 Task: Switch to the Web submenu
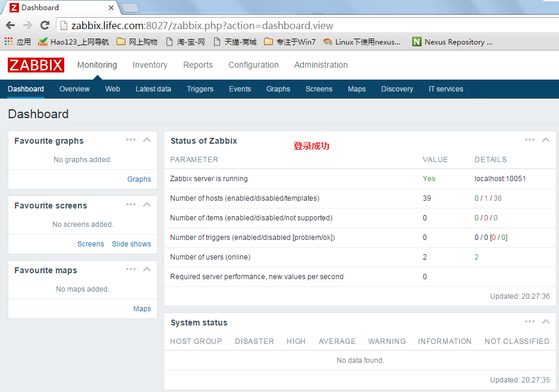point(112,89)
